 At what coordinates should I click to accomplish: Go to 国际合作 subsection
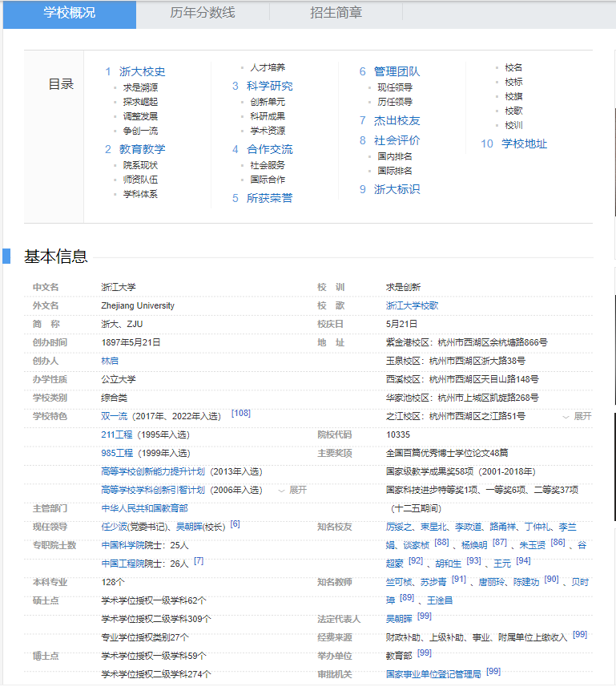(268, 180)
